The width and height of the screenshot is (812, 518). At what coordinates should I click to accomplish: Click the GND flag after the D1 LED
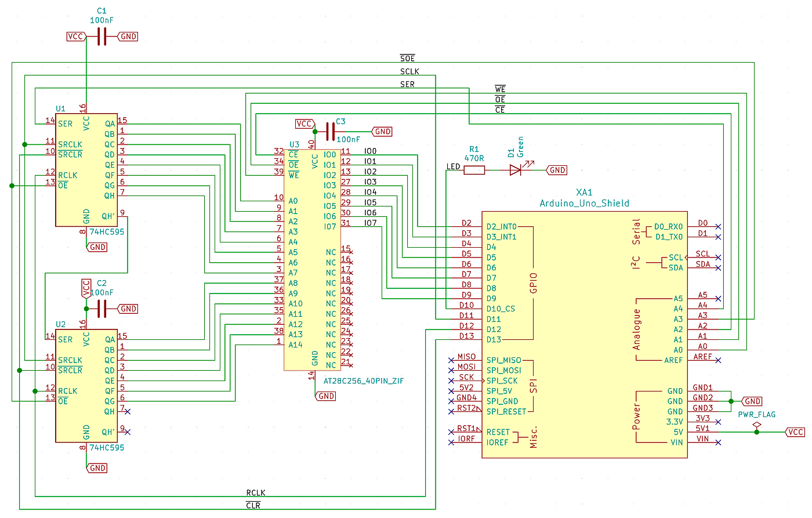(x=556, y=170)
